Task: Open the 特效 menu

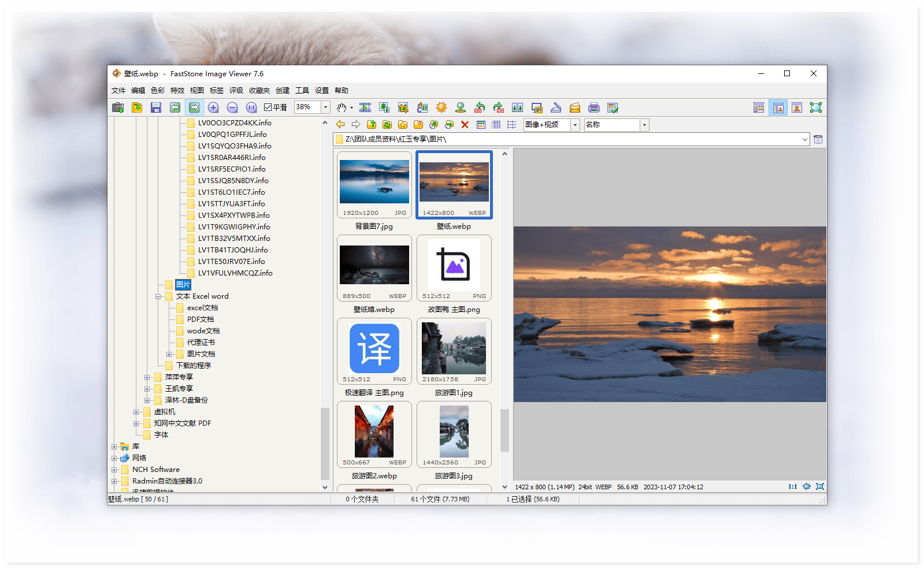Action: (x=177, y=91)
